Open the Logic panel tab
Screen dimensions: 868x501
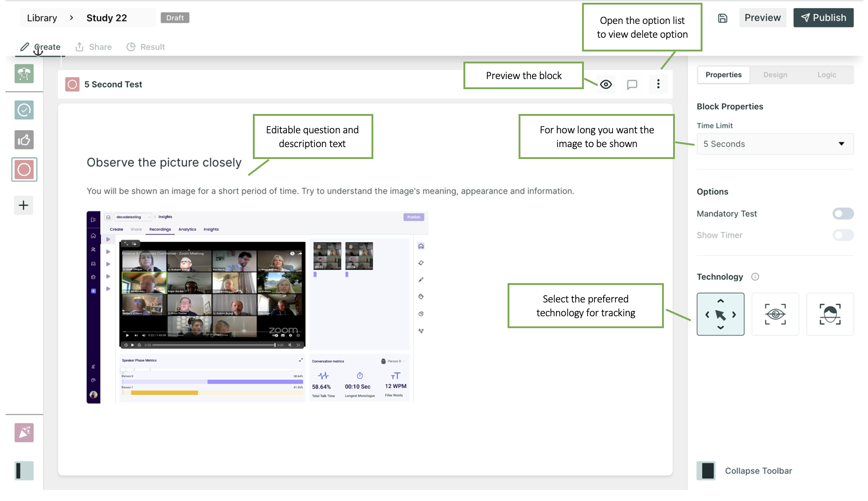(827, 74)
